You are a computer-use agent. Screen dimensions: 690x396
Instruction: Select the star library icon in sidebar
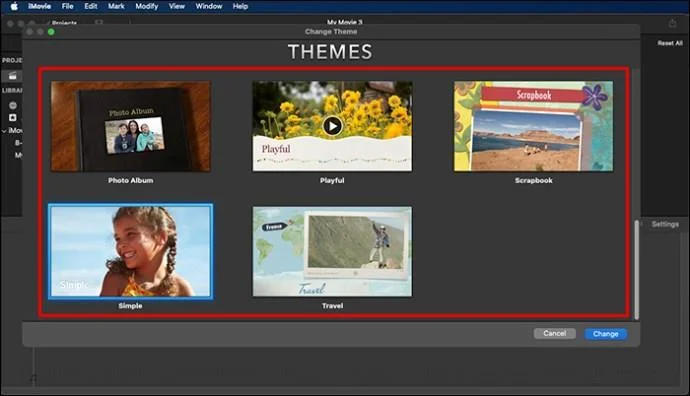pos(13,117)
